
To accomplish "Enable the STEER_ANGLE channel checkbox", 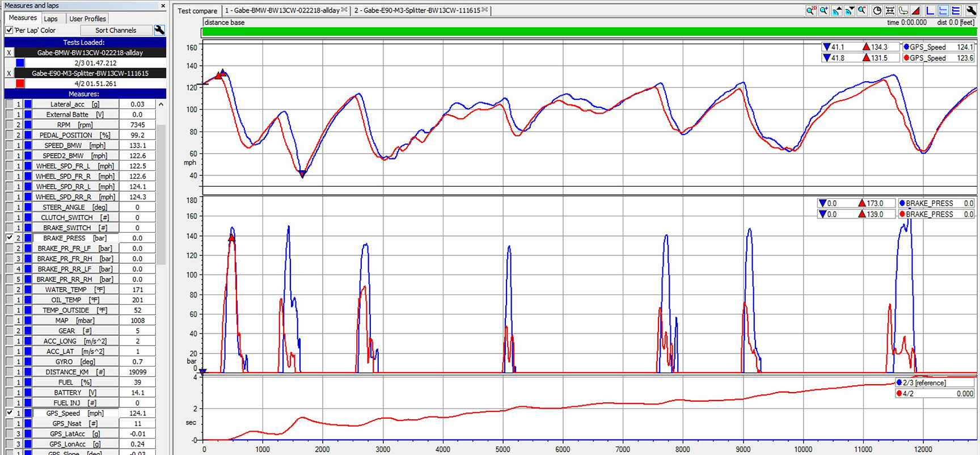I will 9,207.
